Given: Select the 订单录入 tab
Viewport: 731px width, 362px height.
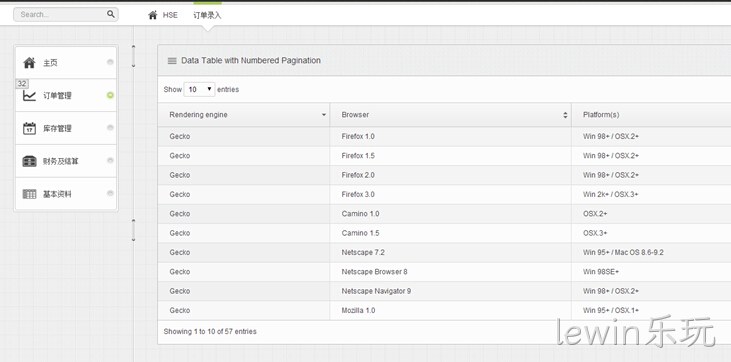Looking at the screenshot, I should pos(207,15).
